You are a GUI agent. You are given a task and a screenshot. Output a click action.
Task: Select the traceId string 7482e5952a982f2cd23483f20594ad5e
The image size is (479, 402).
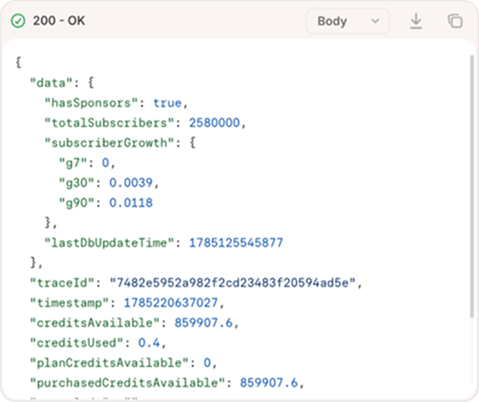tap(233, 283)
